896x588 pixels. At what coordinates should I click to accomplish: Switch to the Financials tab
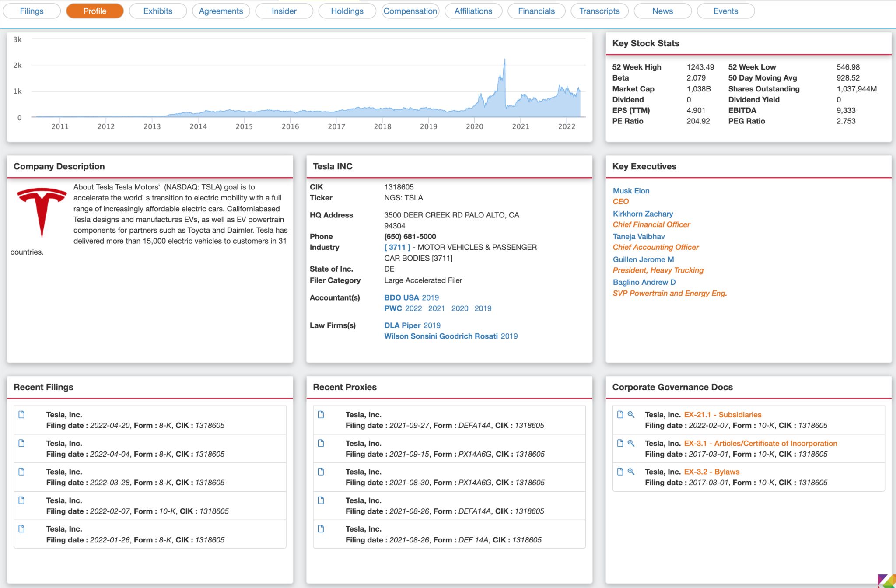tap(536, 11)
